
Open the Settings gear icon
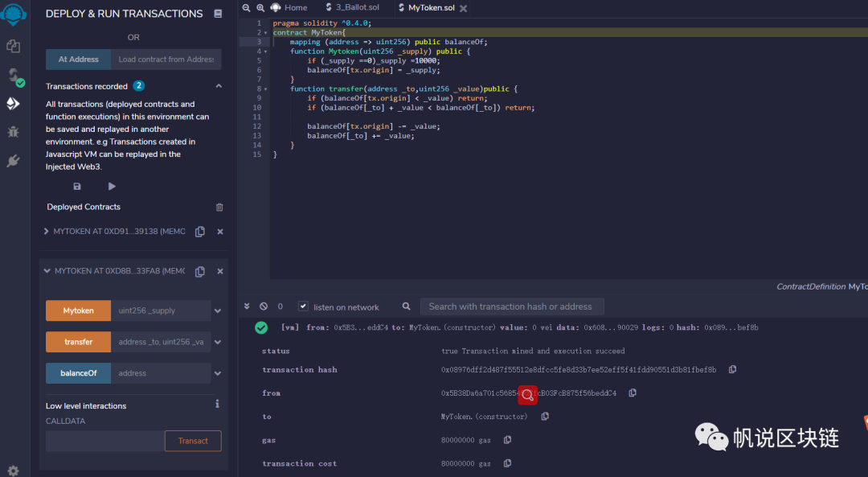click(x=14, y=471)
